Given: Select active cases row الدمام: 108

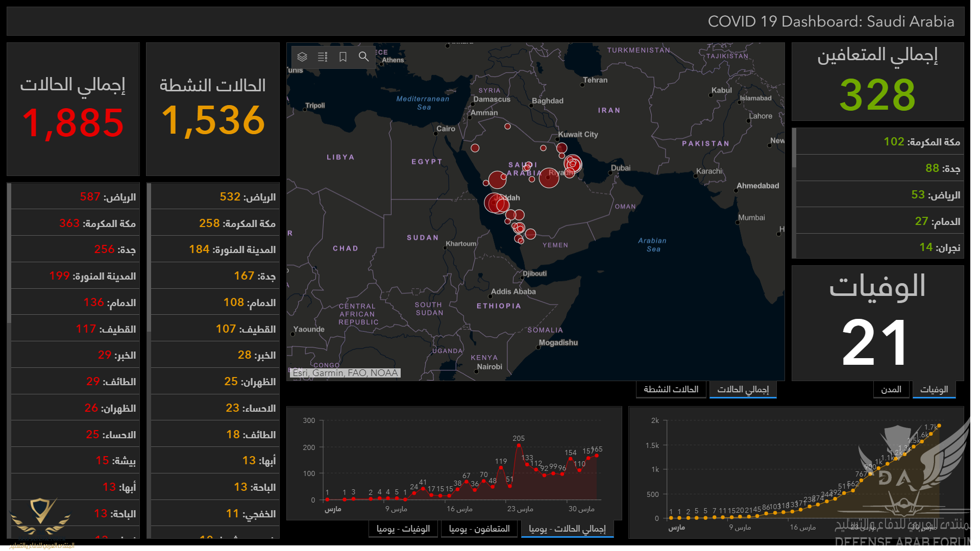Looking at the screenshot, I should pyautogui.click(x=215, y=302).
